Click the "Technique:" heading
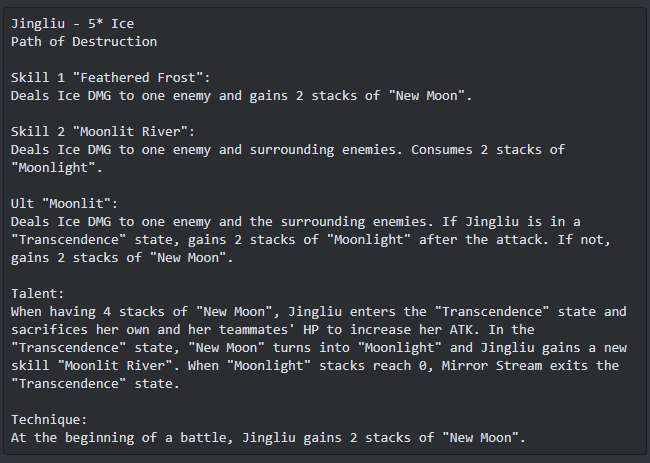The height and width of the screenshot is (463, 650). pos(49,419)
